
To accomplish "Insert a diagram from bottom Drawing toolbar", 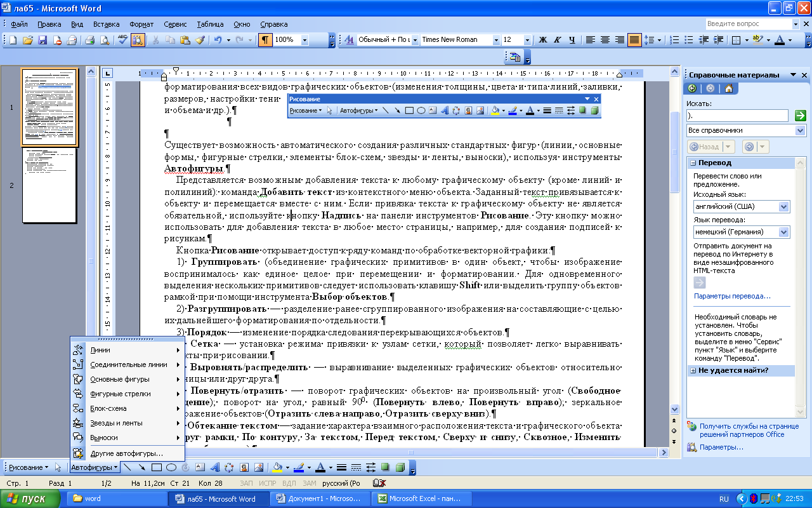I will click(229, 467).
